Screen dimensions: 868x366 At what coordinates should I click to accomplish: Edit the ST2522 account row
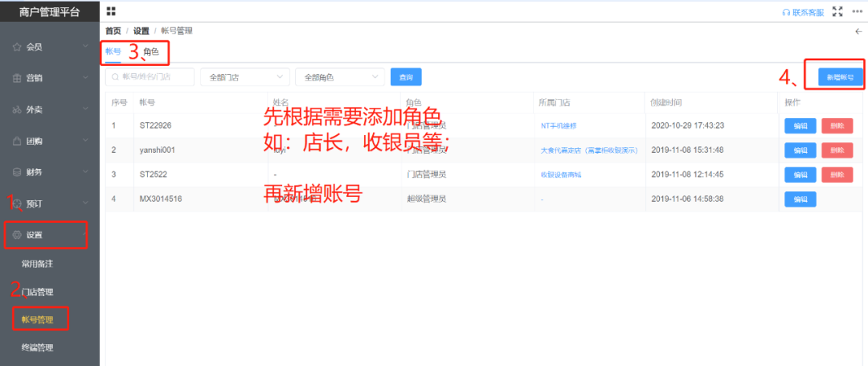[800, 175]
